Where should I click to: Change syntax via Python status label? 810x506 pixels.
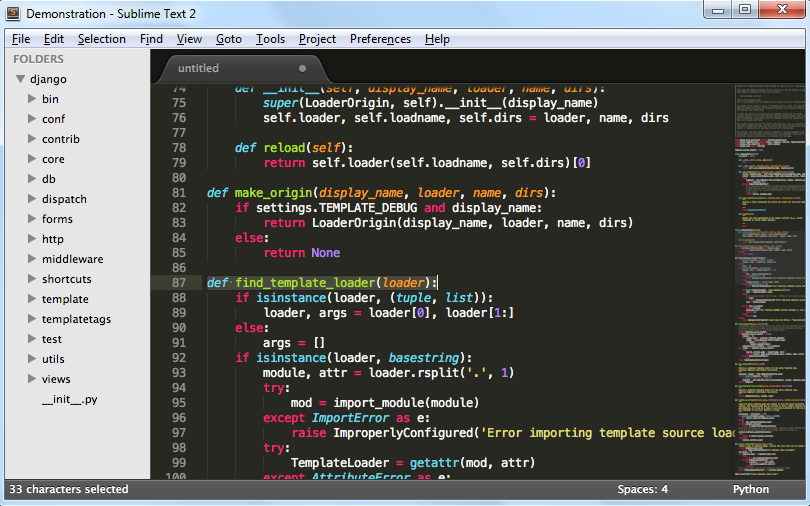(x=751, y=489)
